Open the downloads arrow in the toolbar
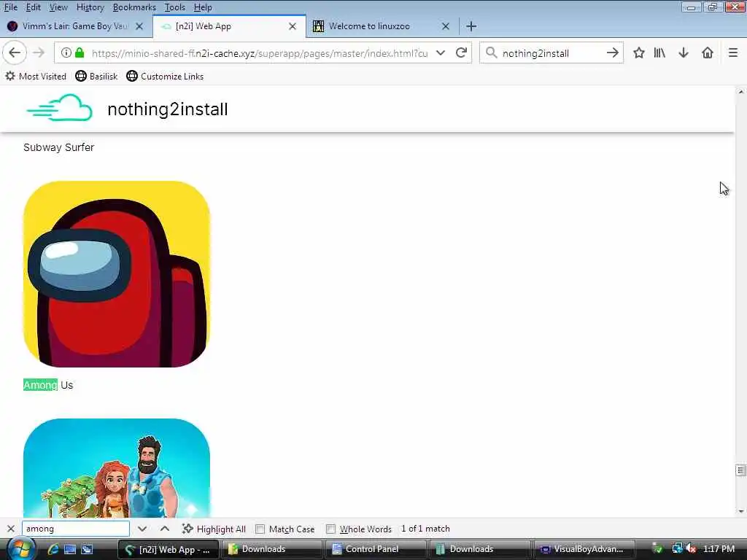Viewport: 747px width, 560px height. (x=683, y=52)
